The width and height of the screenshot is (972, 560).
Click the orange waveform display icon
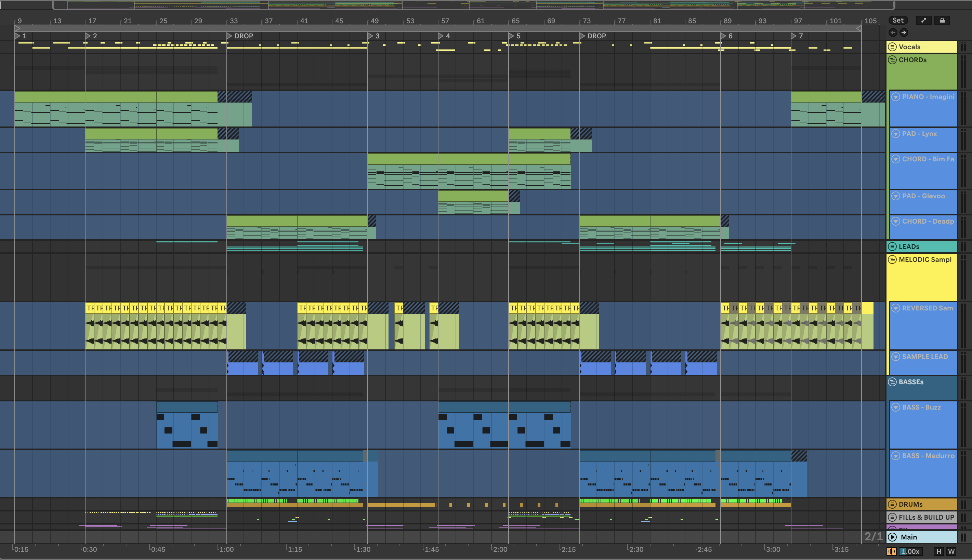(891, 551)
